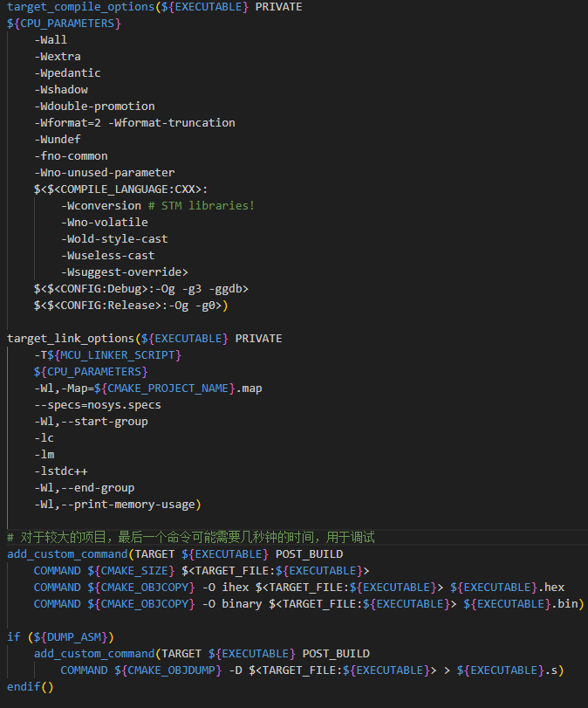Click the -Wuseless-cast flag
The width and height of the screenshot is (588, 708).
point(108,256)
